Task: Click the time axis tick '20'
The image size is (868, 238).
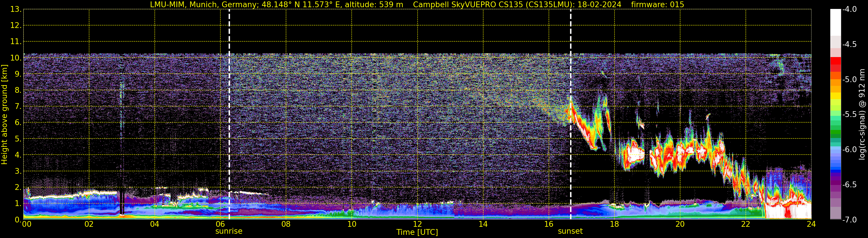Action: coord(680,224)
